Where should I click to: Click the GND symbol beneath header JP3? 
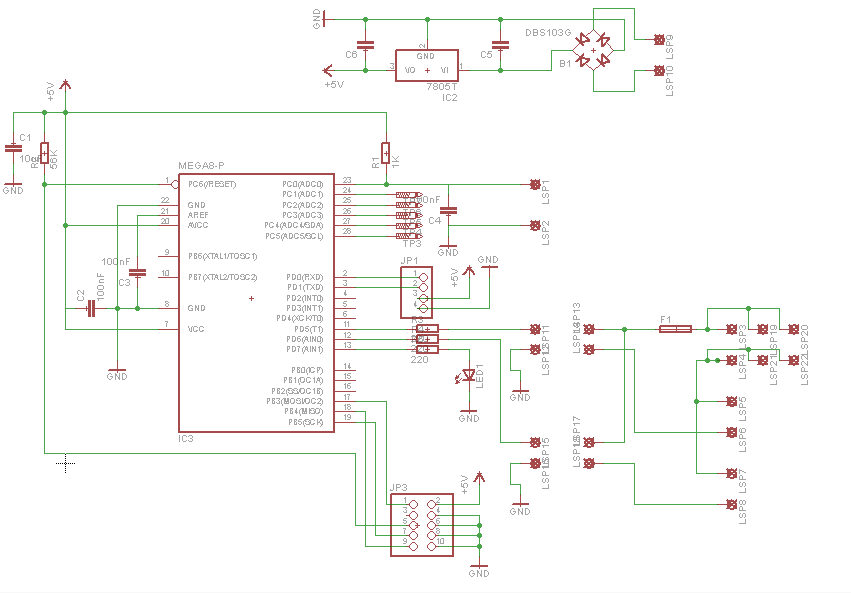(x=479, y=570)
